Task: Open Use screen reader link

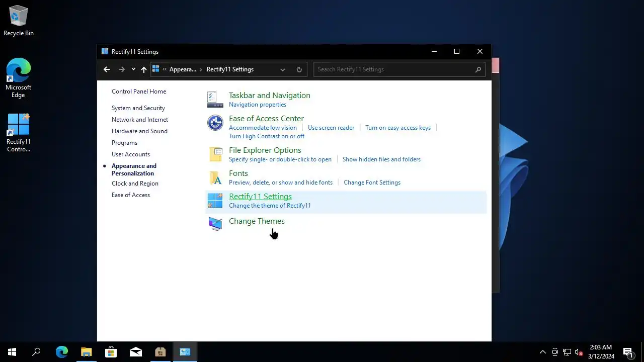Action: point(331,128)
